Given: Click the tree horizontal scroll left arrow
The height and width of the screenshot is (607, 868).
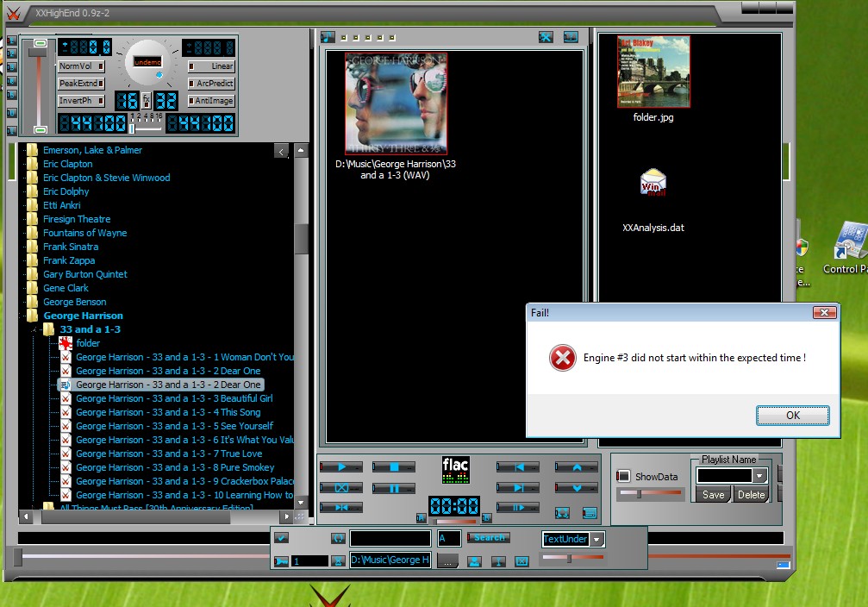Looking at the screenshot, I should pos(26,516).
